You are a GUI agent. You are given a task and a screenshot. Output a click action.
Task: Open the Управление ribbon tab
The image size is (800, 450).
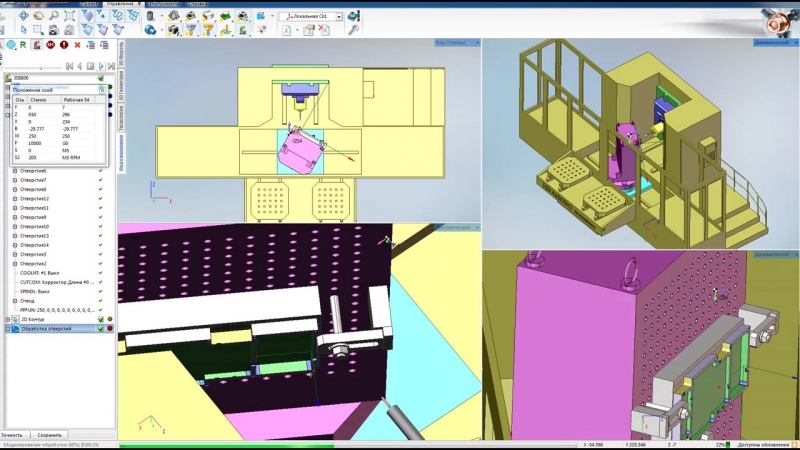click(120, 4)
